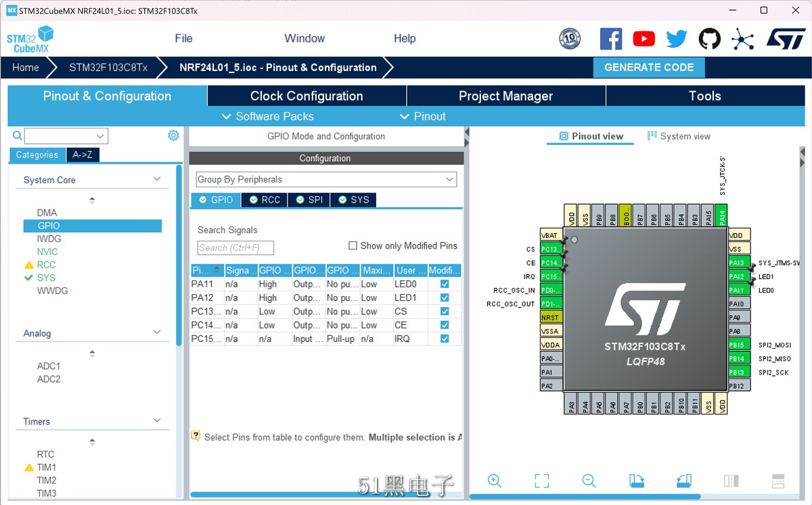The width and height of the screenshot is (812, 505).
Task: Collapse the Analog section
Action: [157, 333]
